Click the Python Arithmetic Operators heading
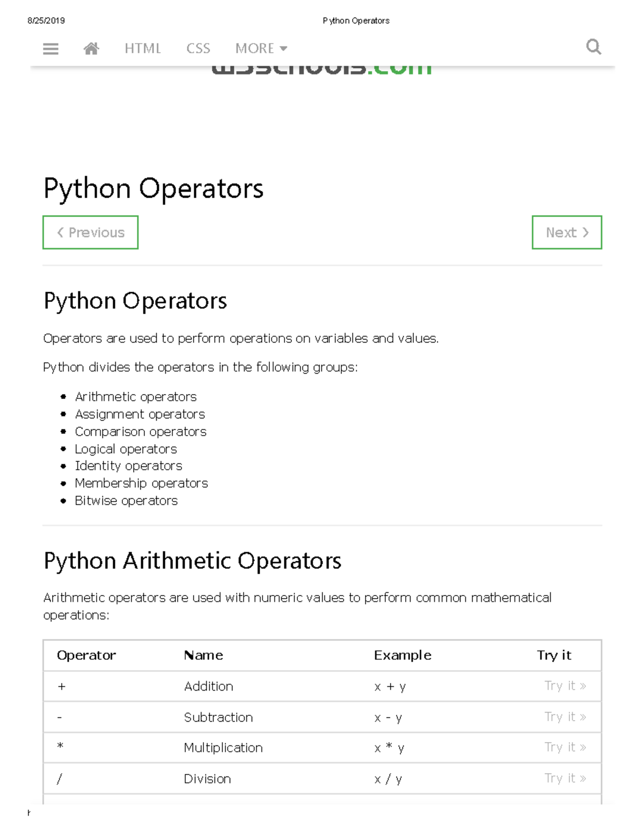The height and width of the screenshot is (834, 644). click(x=192, y=561)
